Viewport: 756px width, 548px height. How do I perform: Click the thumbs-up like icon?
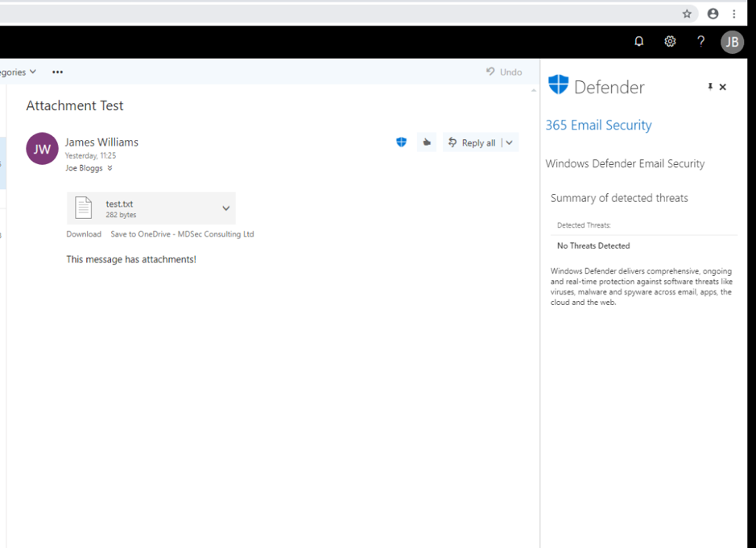click(x=427, y=142)
